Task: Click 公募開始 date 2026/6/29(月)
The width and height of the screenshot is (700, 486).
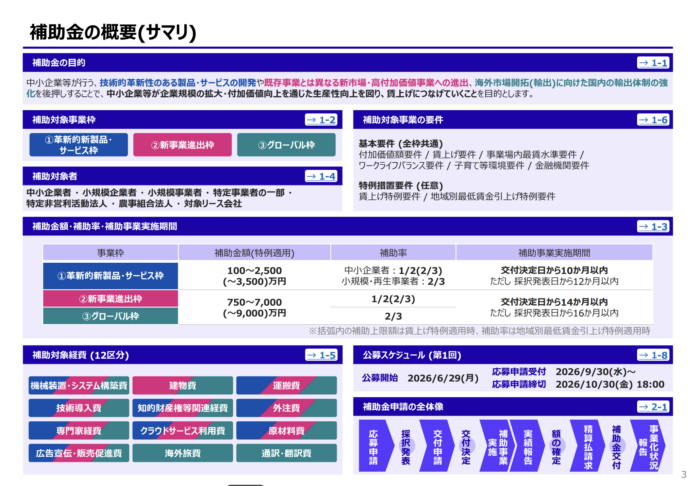Action: (x=443, y=378)
